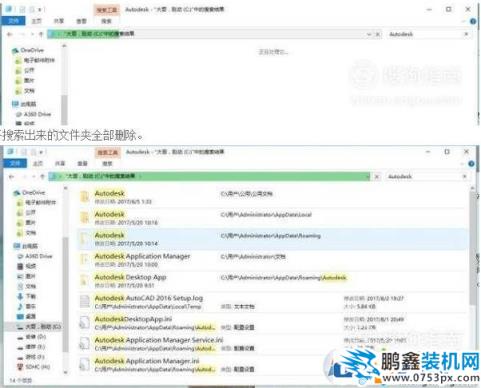The image size is (481, 388).
Task: Open the 共享 tab in lower window
Action: [60, 163]
